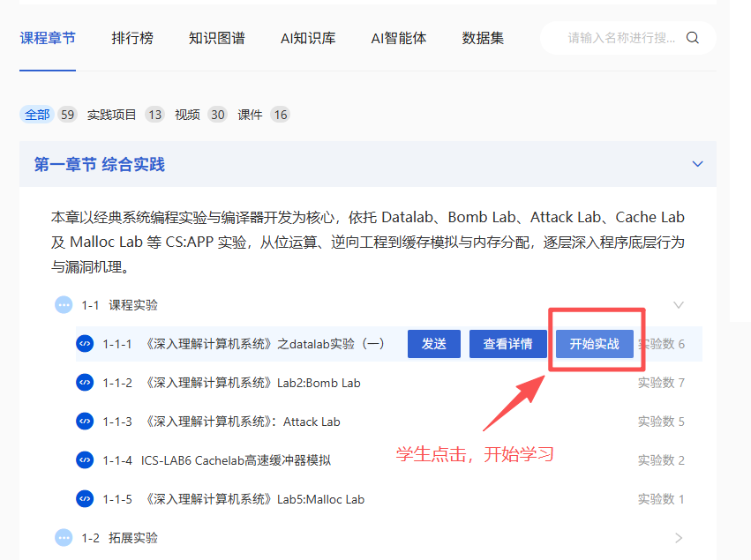Click code icon beside 1-1-1 datalab experiment
This screenshot has height=560, width=751.
(85, 344)
